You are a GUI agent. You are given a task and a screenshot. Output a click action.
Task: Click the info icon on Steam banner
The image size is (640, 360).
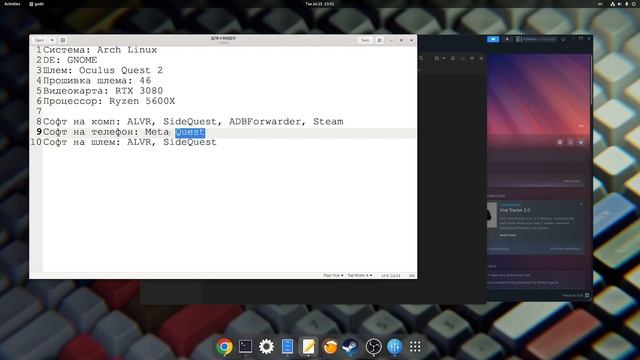pos(570,142)
